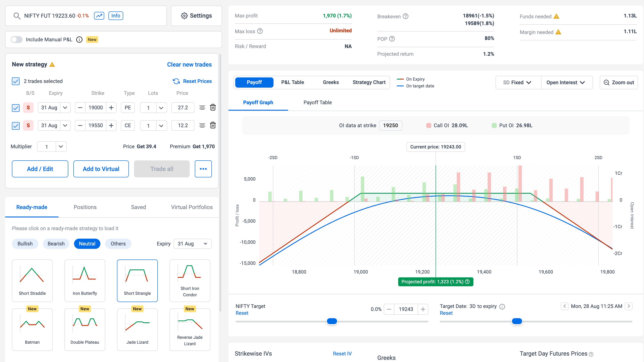Click the Breakeven help question mark icon
The height and width of the screenshot is (362, 644).
tap(406, 16)
